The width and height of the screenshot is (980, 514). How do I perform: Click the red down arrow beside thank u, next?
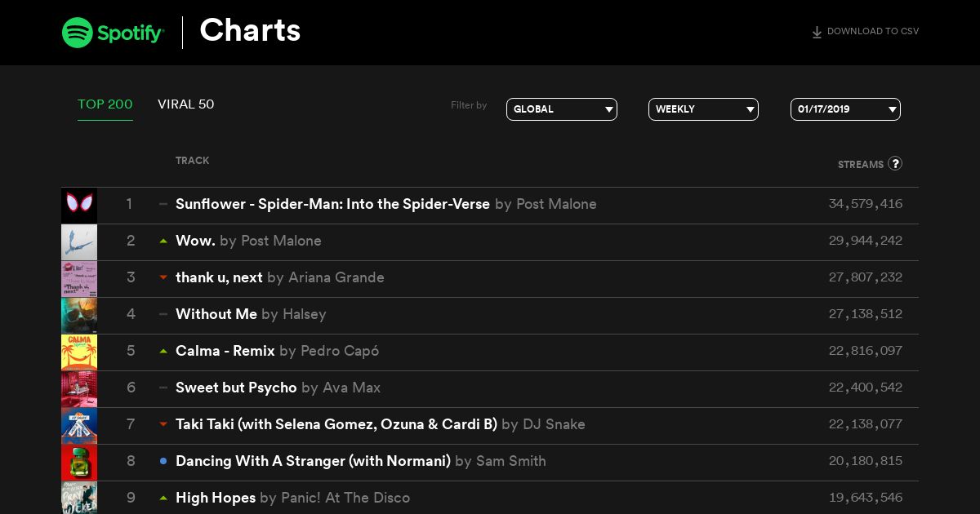coord(163,277)
